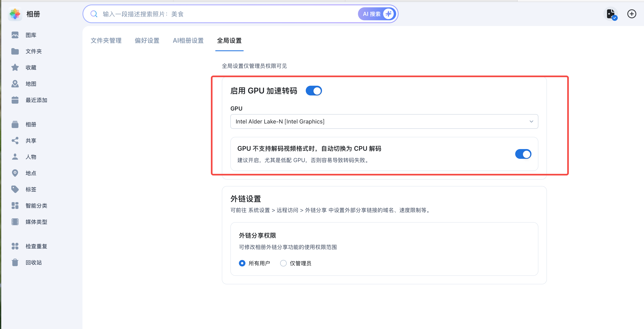The height and width of the screenshot is (329, 644).
Task: Click the add plus icon top right
Action: click(631, 14)
